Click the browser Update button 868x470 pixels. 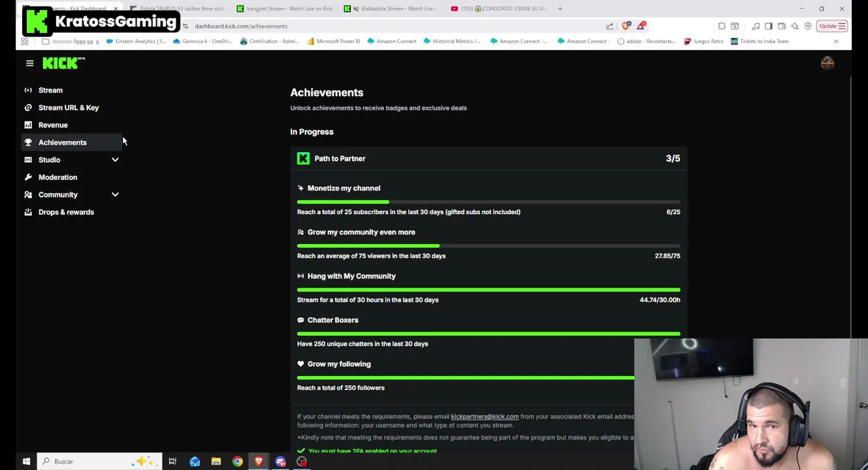click(832, 26)
